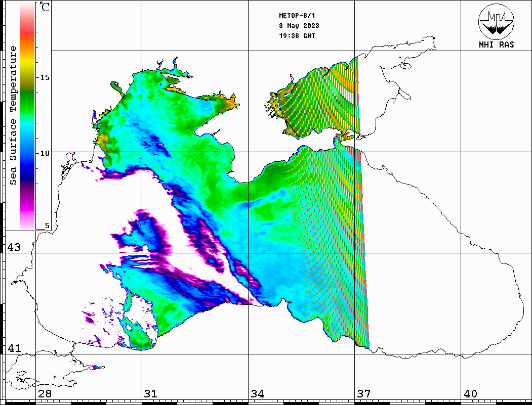
Task: Click the '3 May 2023' date text
Action: [x=299, y=26]
